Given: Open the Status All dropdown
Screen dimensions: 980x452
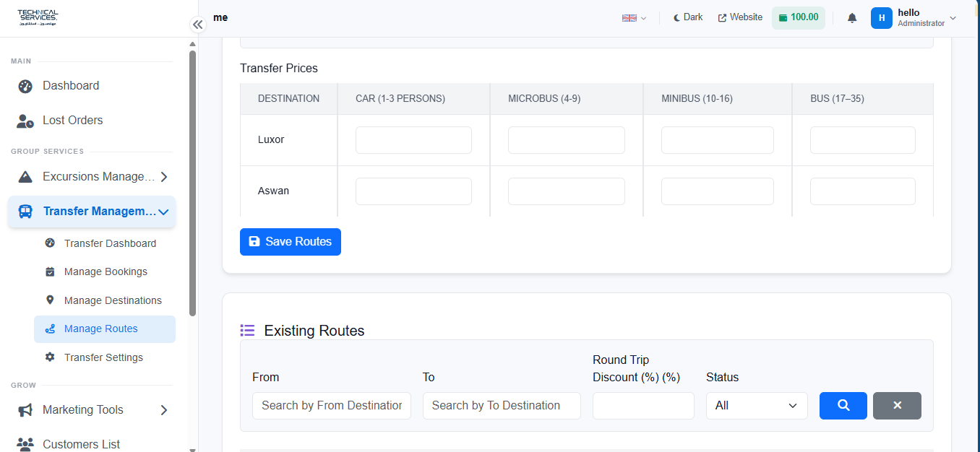Looking at the screenshot, I should tap(757, 406).
